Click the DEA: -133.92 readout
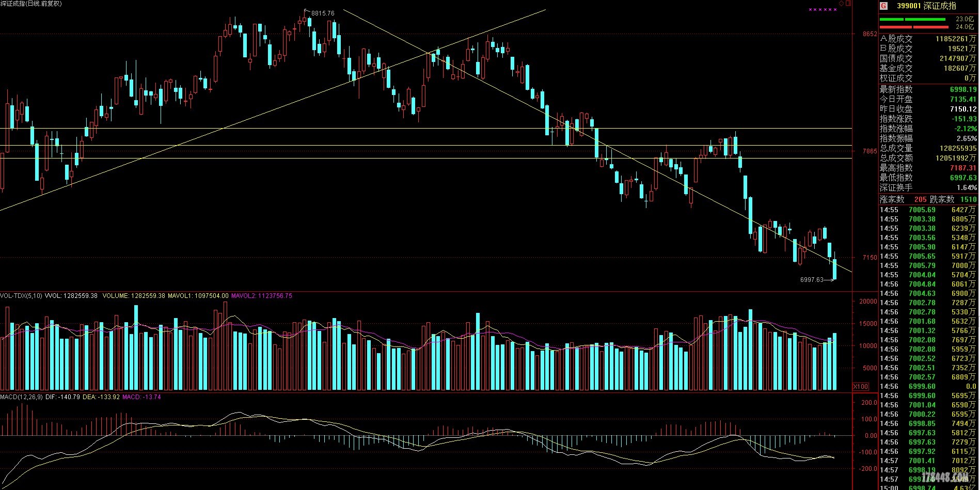The image size is (980, 490). 101,397
